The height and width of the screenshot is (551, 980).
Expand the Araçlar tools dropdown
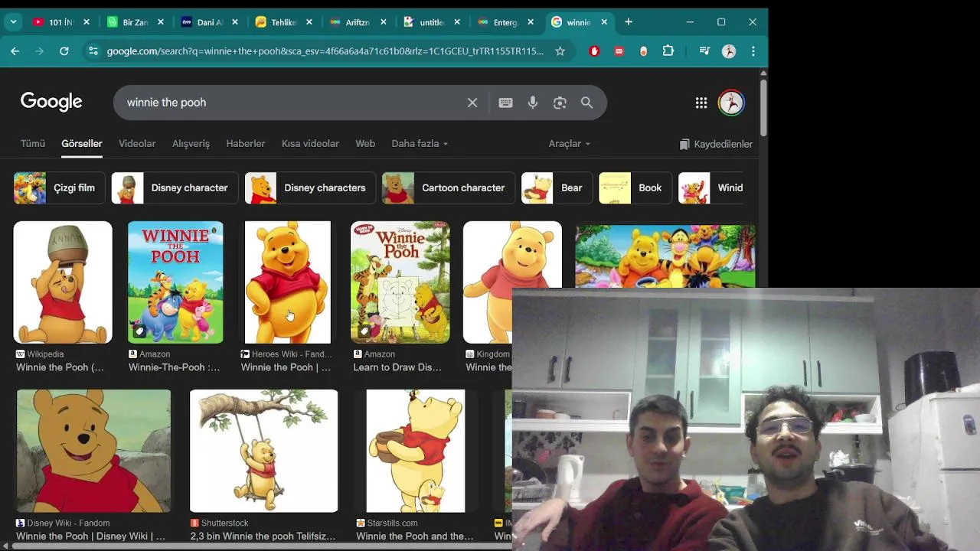pyautogui.click(x=570, y=144)
